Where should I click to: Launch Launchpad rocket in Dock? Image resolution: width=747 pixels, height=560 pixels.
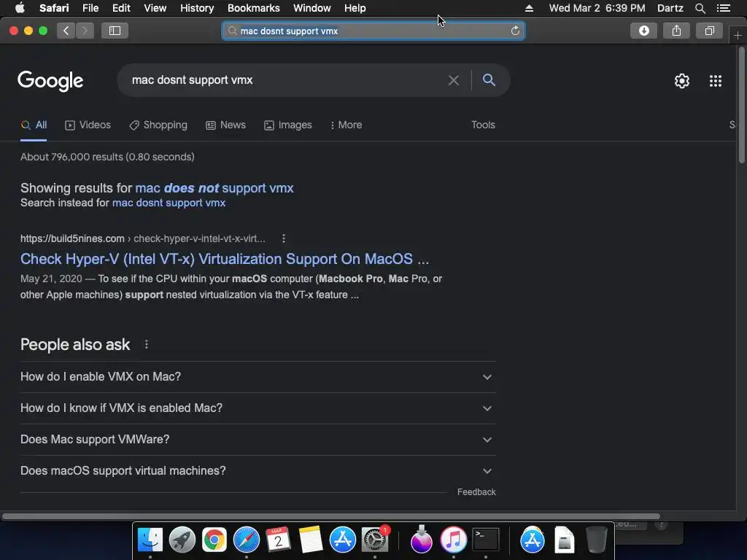182,540
